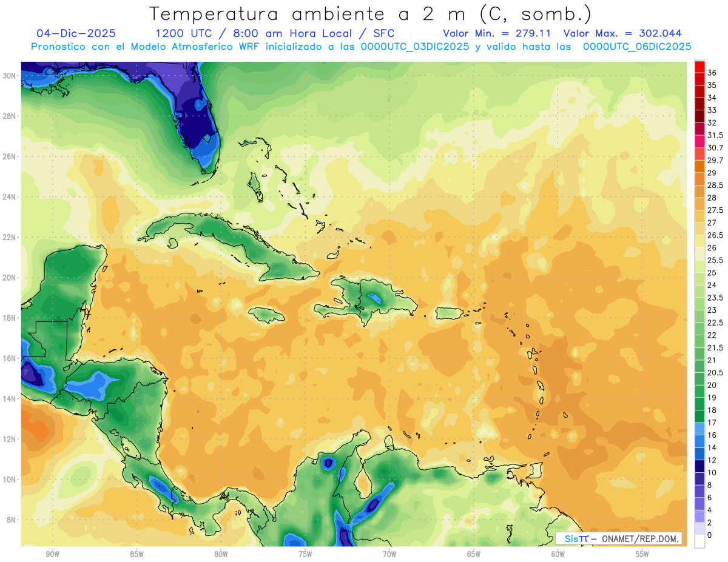Click the 'SisTT - ONAMET/REP.DOM.' logo box

click(x=619, y=538)
